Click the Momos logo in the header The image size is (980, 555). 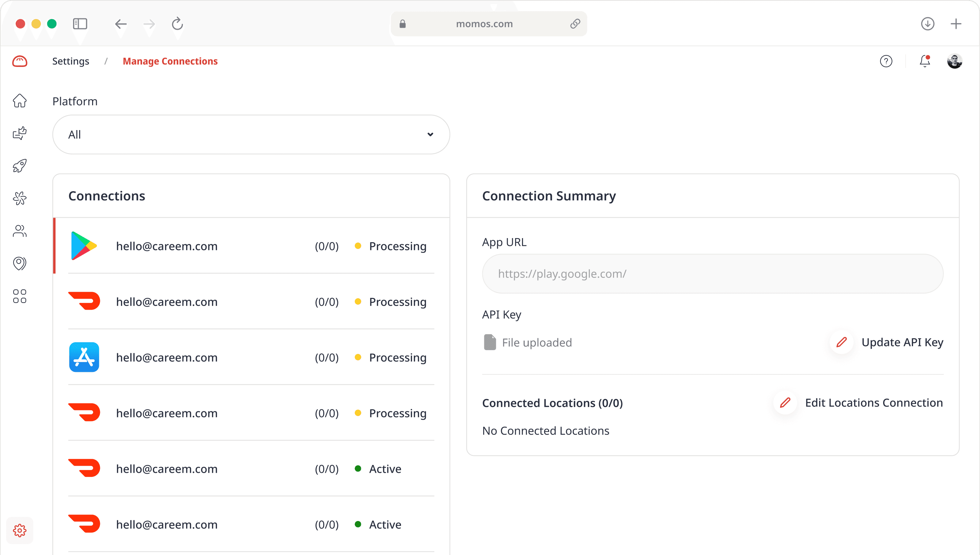point(19,61)
